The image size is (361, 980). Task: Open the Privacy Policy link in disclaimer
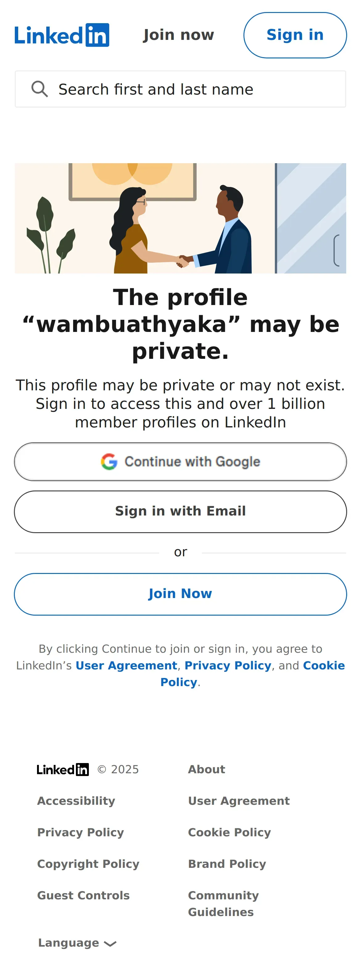tap(228, 665)
